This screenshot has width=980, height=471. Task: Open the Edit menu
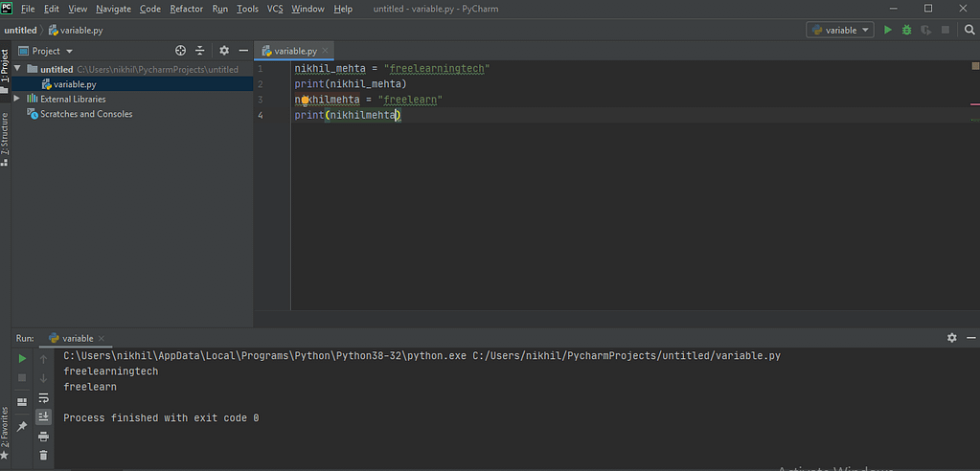tap(51, 9)
